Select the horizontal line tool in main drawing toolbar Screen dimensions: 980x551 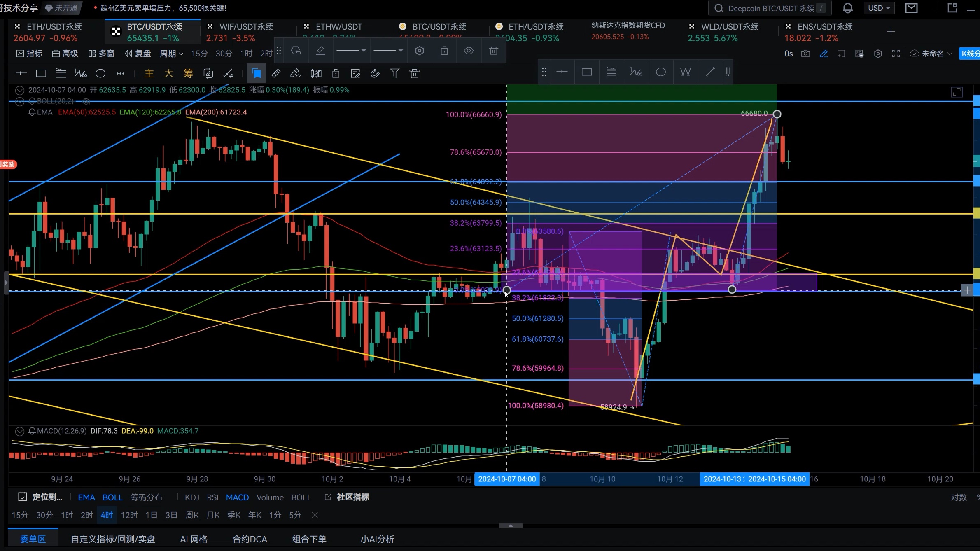[x=21, y=74]
